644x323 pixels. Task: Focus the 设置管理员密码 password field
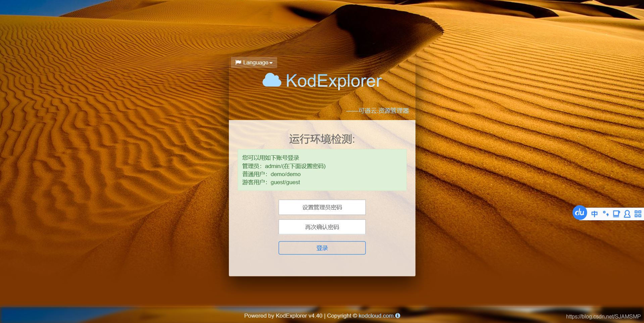(322, 207)
